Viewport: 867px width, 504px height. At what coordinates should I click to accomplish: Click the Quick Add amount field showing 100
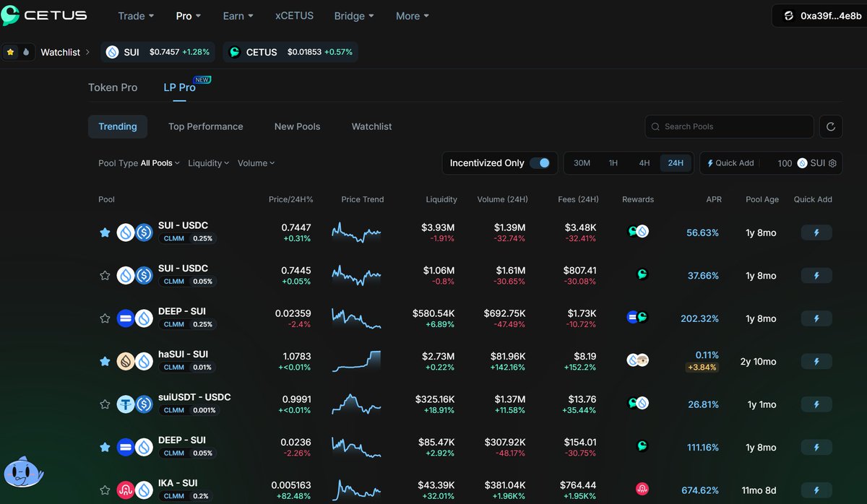(785, 163)
